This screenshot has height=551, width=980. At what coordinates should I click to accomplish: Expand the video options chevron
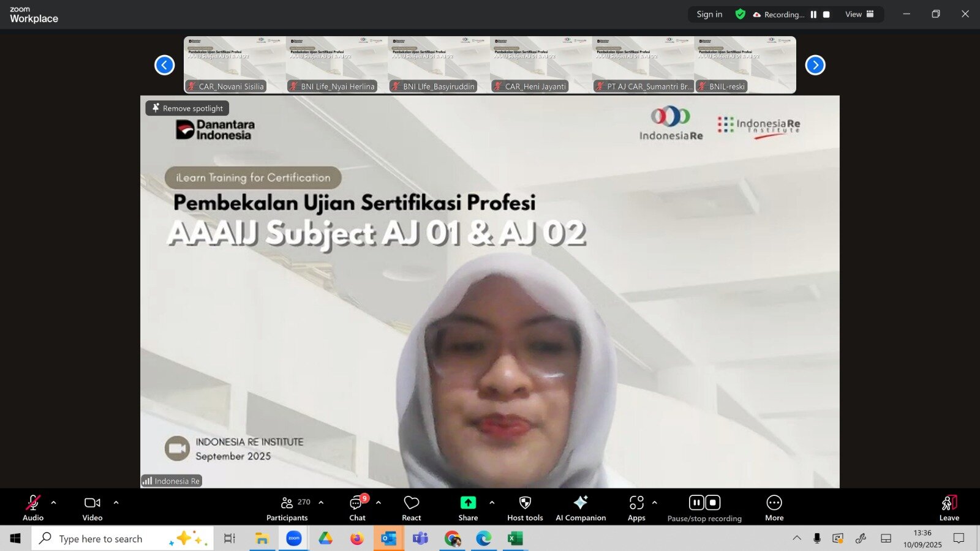point(116,503)
